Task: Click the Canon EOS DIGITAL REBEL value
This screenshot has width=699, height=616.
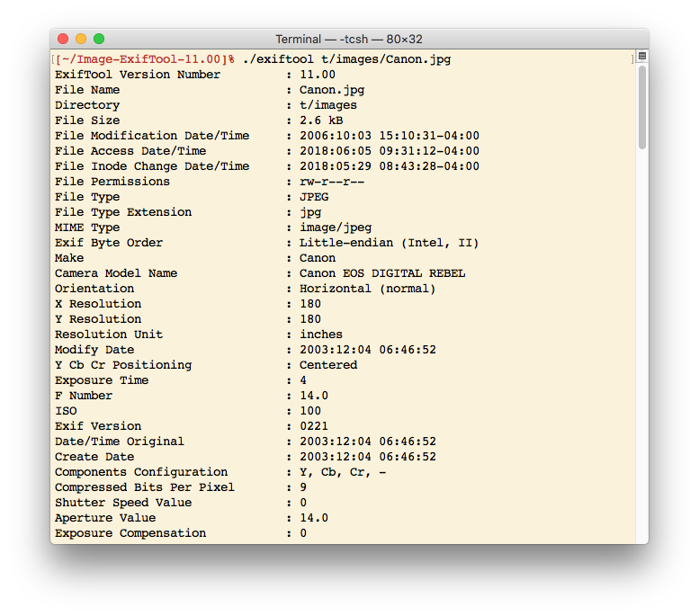Action: coord(382,273)
